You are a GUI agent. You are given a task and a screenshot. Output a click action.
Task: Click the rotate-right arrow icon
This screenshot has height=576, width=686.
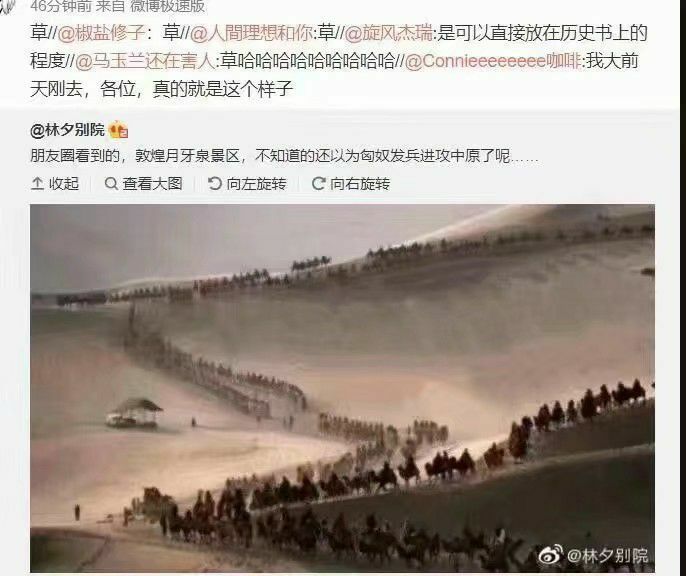point(318,184)
